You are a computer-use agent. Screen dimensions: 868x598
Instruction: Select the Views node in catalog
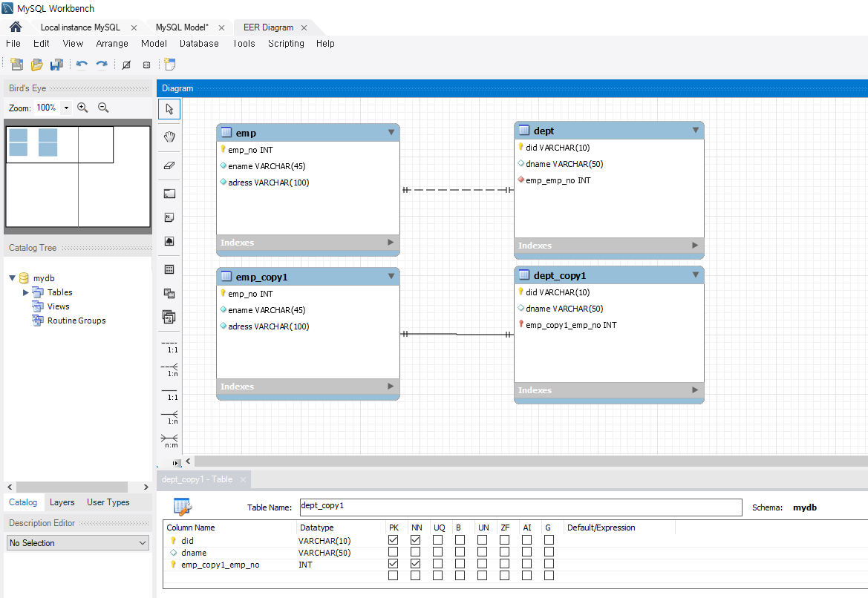[x=58, y=306]
